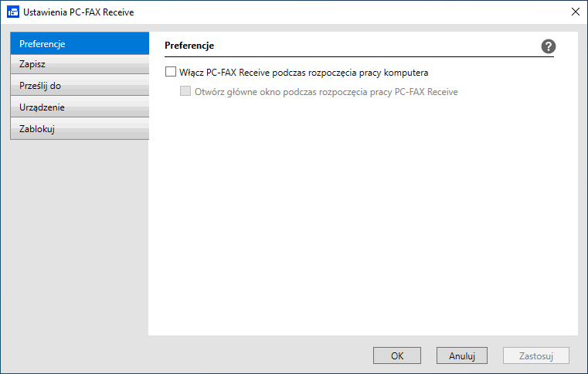Tick the Otwórz główne okno checkbox
Screen dimensions: 588x374
tap(185, 92)
